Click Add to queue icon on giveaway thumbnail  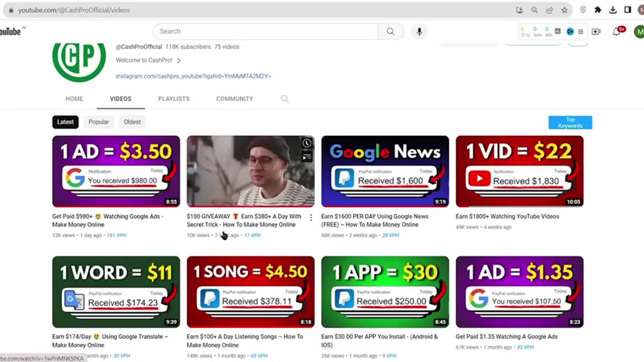pyautogui.click(x=306, y=157)
